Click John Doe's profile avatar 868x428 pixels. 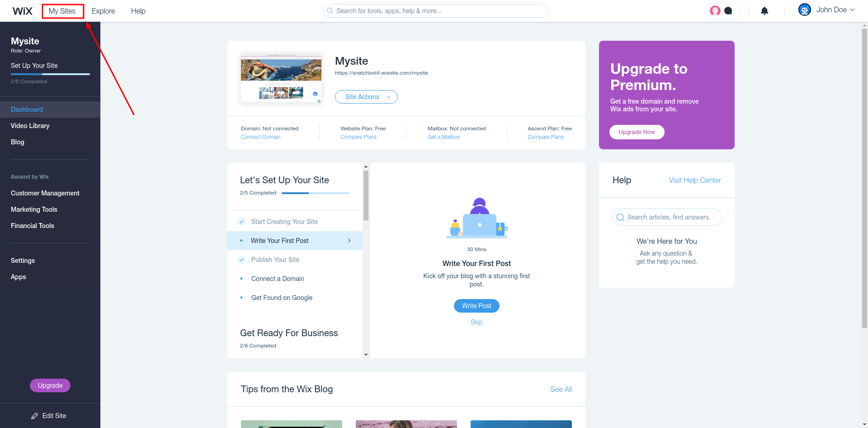(x=805, y=10)
